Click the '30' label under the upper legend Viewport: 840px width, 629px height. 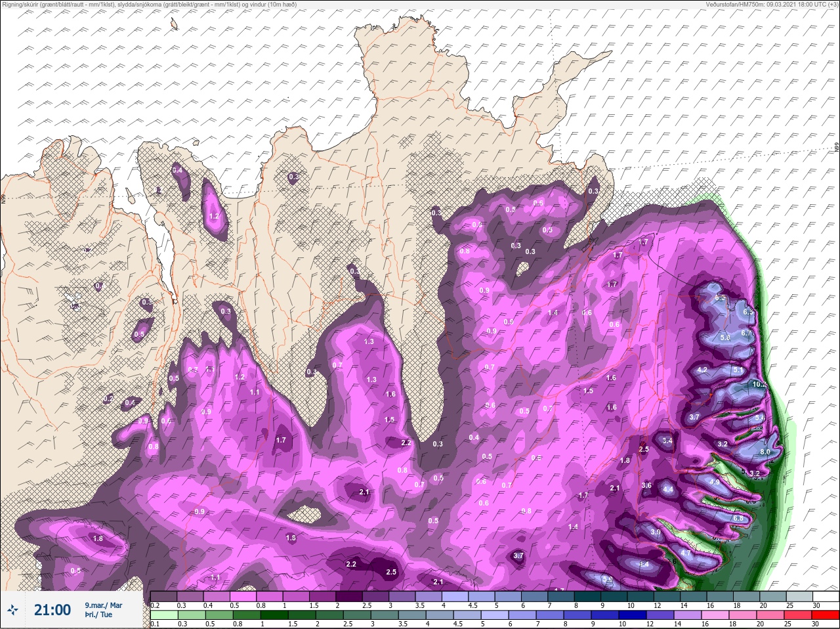coord(816,605)
